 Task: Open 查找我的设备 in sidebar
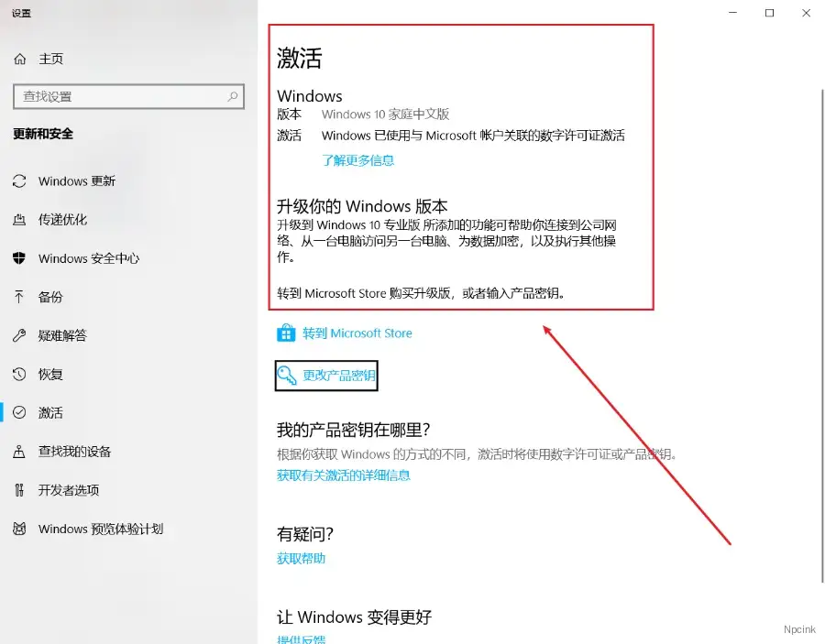74,452
